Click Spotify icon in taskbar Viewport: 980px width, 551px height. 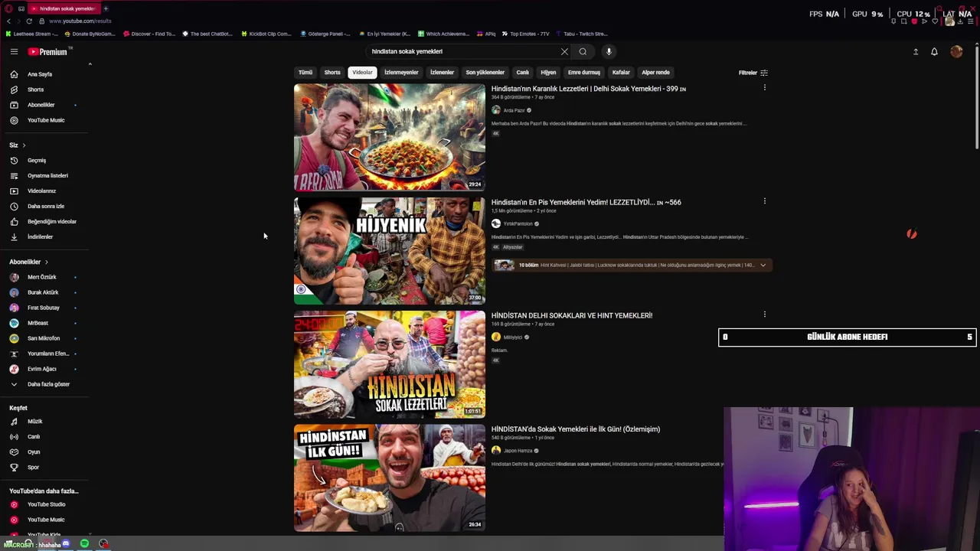(x=84, y=543)
